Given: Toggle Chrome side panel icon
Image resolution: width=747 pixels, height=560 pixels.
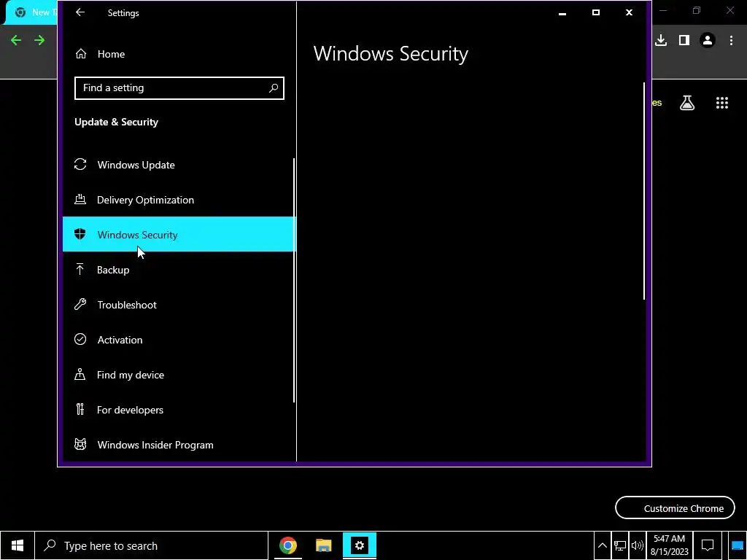Looking at the screenshot, I should pos(684,41).
